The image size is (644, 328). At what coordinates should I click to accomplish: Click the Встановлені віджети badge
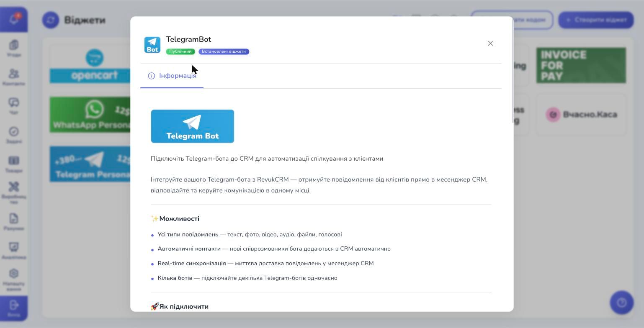click(224, 51)
